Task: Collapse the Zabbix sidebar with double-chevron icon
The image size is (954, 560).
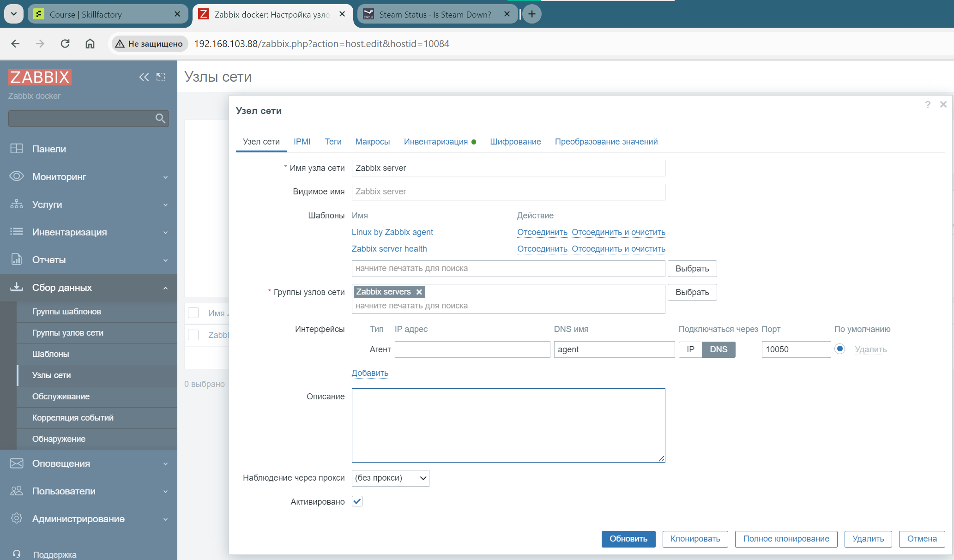Action: [144, 77]
